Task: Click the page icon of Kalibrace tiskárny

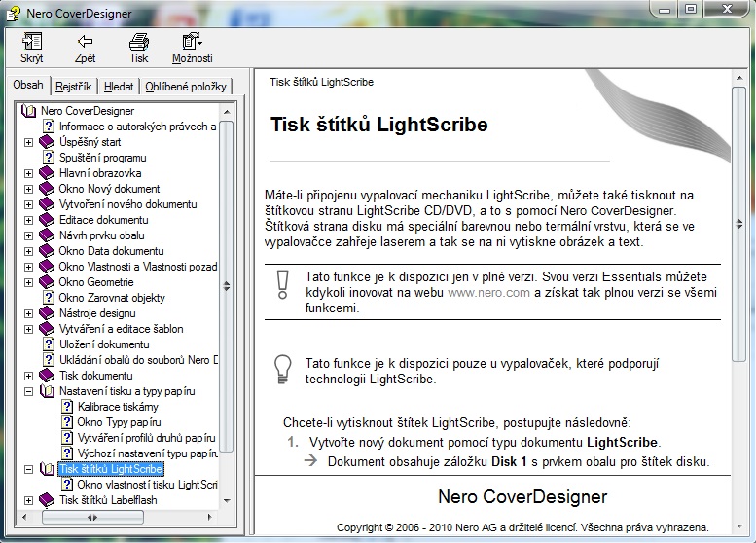Action: tap(67, 407)
